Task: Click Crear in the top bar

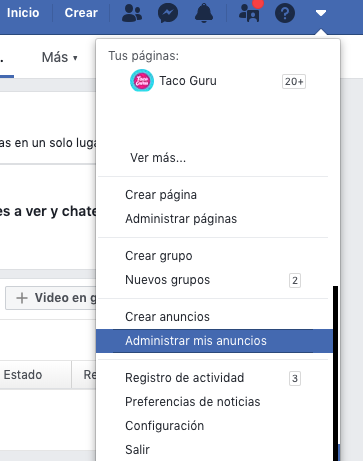Action: point(81,13)
